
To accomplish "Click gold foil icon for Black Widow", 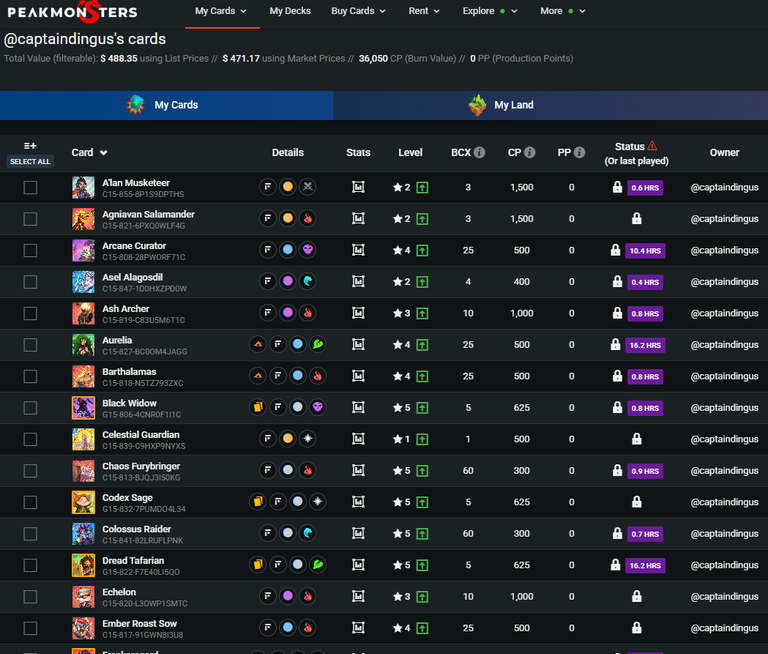I will tap(258, 407).
